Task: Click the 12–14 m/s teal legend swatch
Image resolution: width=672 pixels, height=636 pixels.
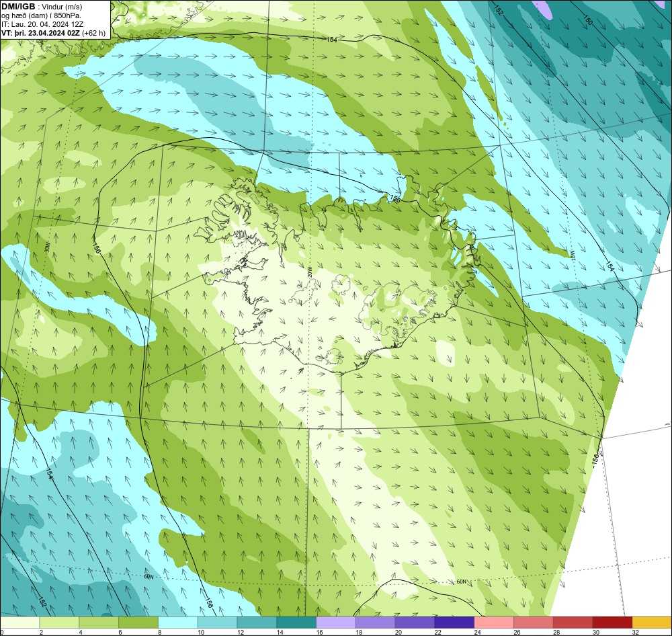Action: [257, 623]
